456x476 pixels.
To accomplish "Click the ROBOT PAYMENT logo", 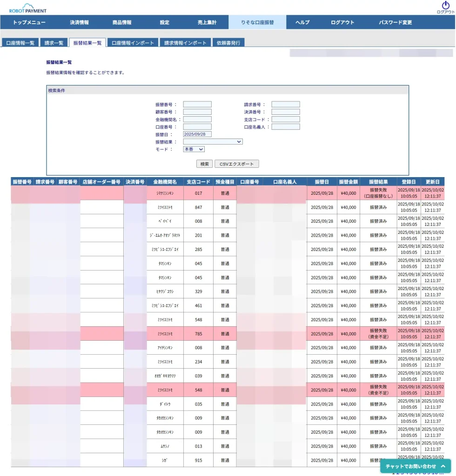I will coord(28,8).
